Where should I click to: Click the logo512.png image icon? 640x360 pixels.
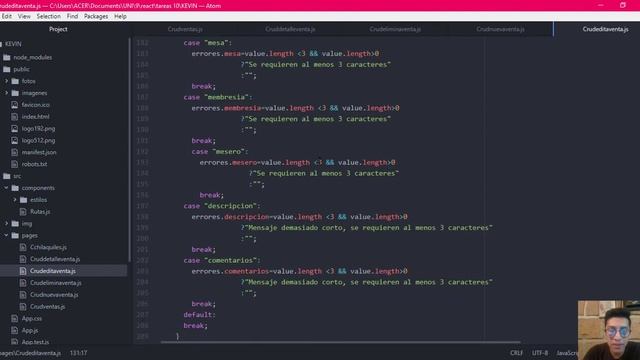tap(15, 140)
